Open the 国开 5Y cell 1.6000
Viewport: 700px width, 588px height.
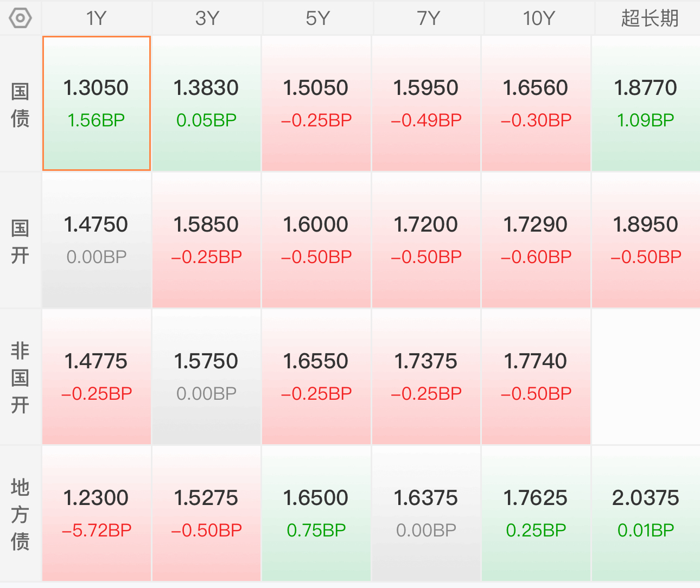(x=316, y=240)
